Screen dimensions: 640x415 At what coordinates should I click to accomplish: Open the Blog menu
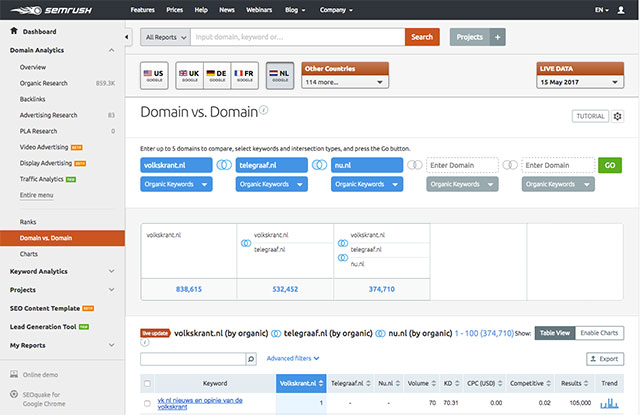[295, 10]
